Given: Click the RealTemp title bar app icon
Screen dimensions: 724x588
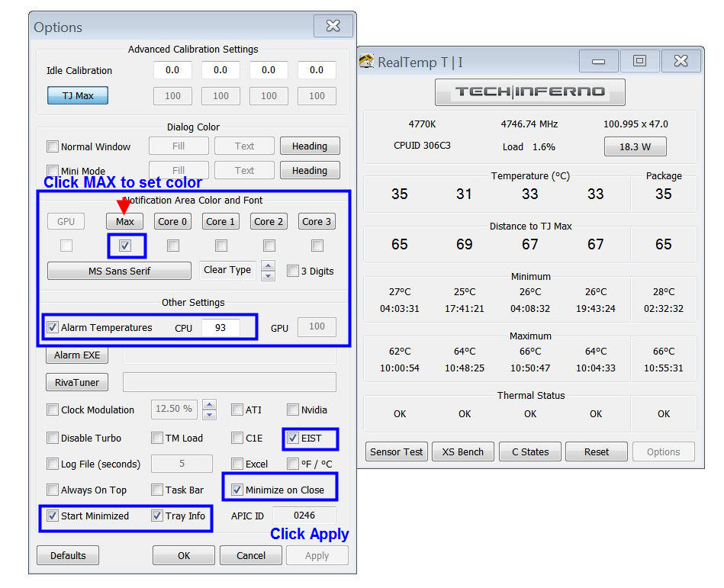Looking at the screenshot, I should (367, 62).
